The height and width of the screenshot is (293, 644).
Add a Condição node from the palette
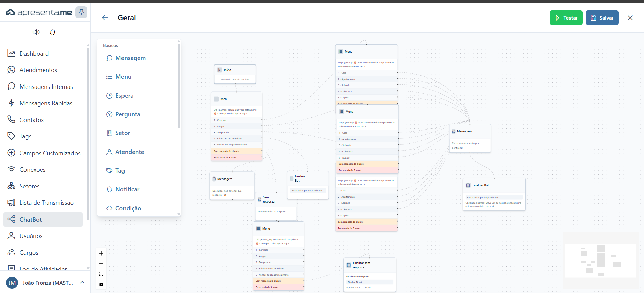coord(123,208)
